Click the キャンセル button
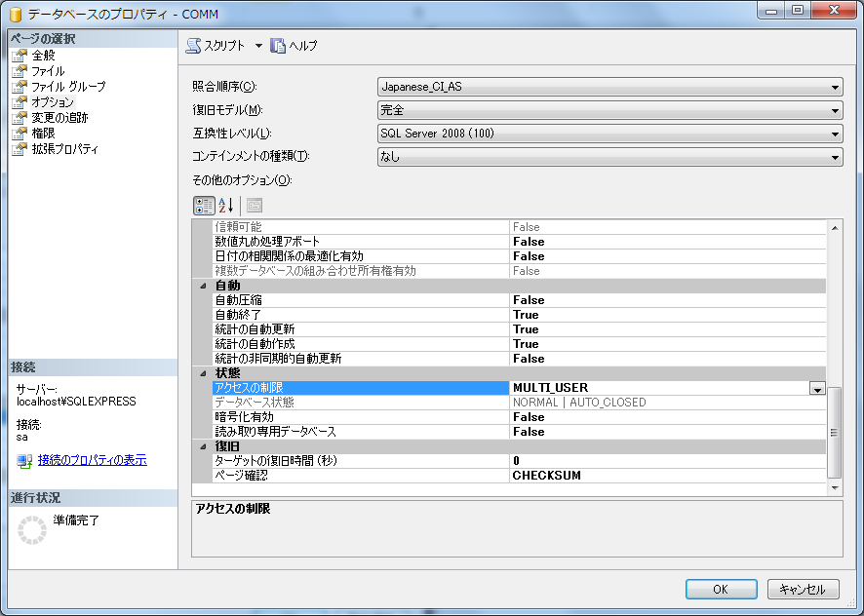Viewport: 864px width, 616px height. tap(803, 590)
